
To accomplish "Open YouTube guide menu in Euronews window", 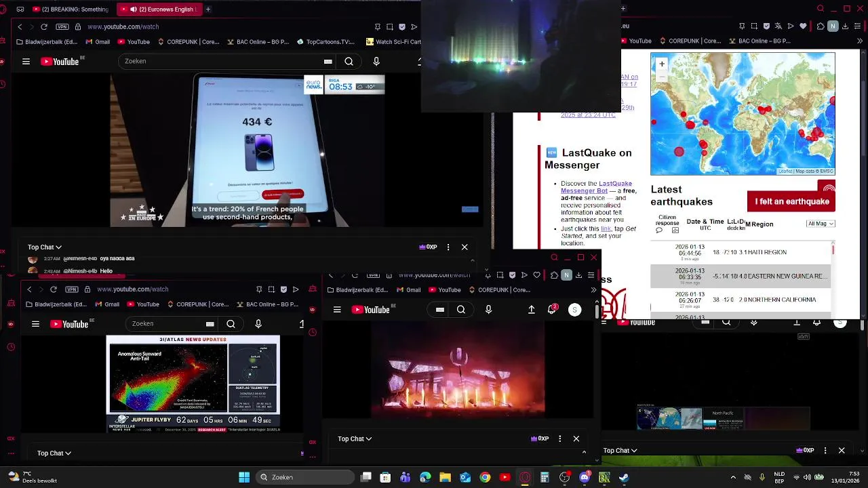I will [26, 61].
